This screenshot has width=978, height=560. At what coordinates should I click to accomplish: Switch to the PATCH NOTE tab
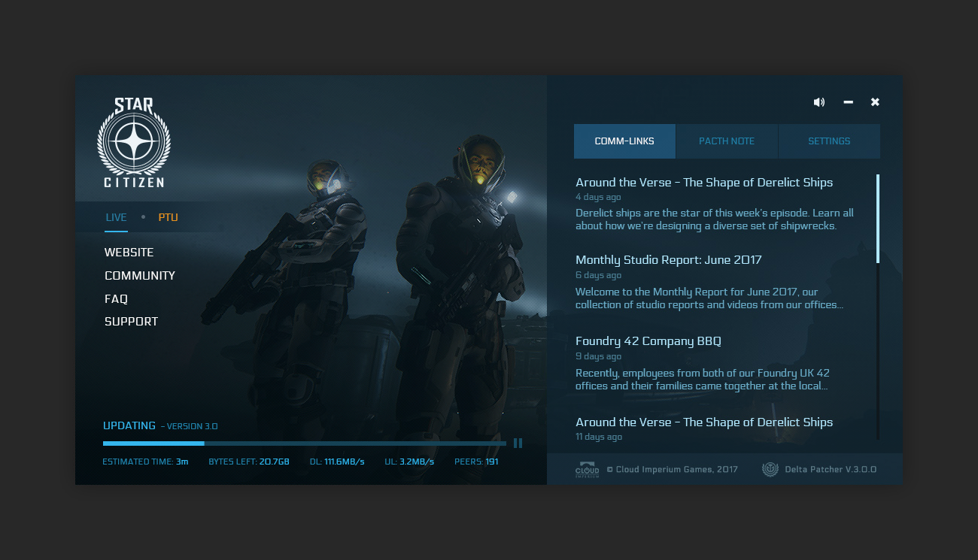727,141
